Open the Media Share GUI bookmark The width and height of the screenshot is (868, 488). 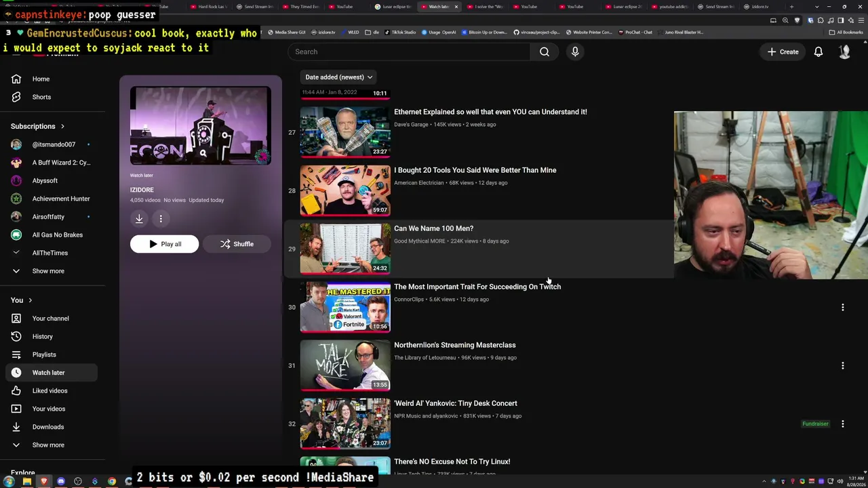coord(286,32)
